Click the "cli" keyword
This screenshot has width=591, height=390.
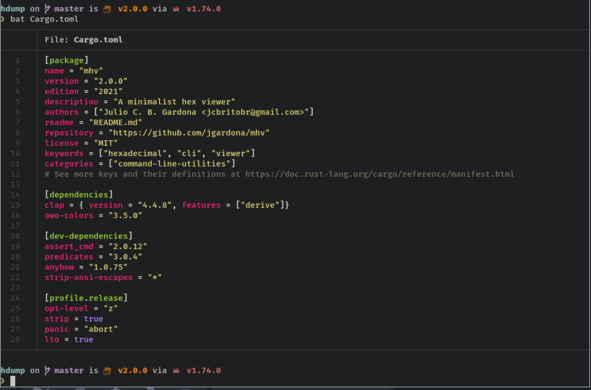[189, 153]
